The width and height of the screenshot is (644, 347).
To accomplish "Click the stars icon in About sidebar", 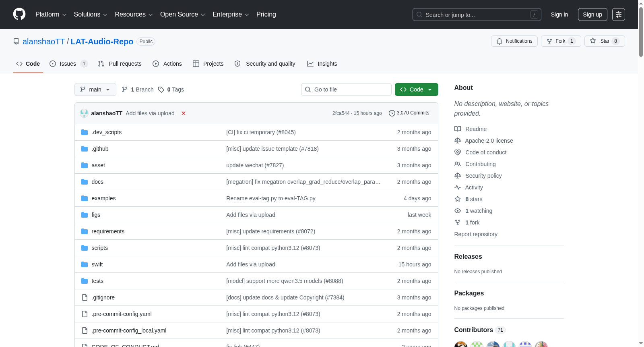I will [458, 199].
